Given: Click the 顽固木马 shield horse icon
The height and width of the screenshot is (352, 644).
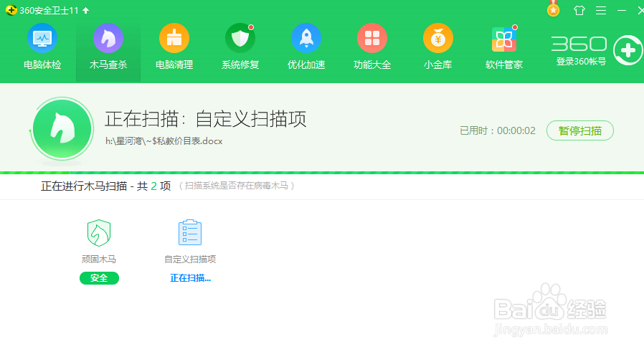Looking at the screenshot, I should click(x=99, y=233).
